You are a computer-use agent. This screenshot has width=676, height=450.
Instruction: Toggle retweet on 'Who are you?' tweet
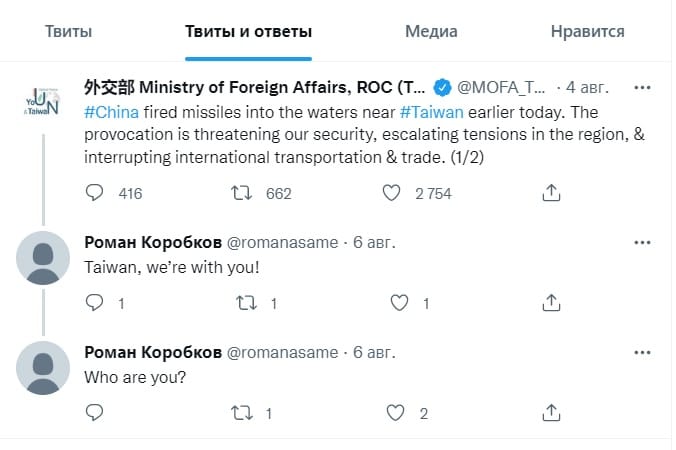point(241,412)
